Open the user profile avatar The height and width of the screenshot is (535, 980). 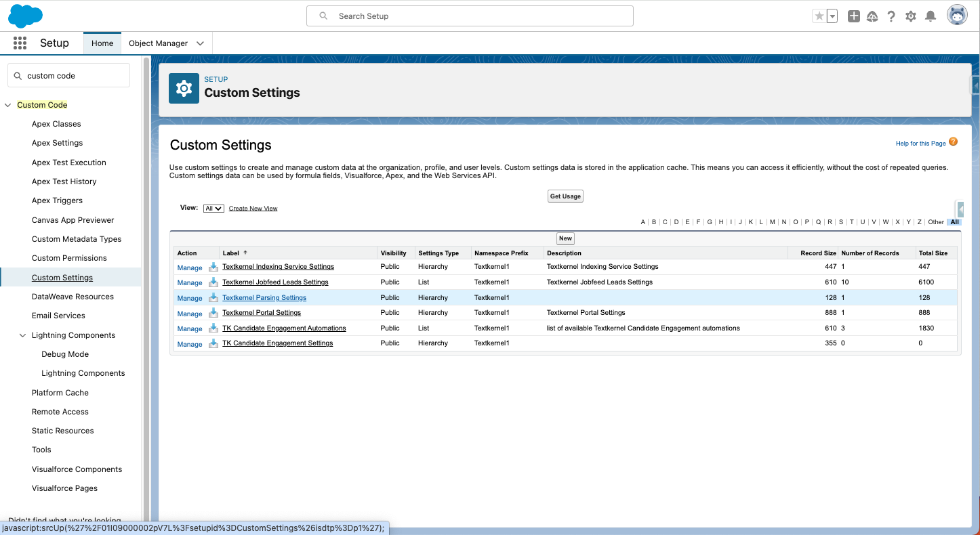tap(957, 16)
